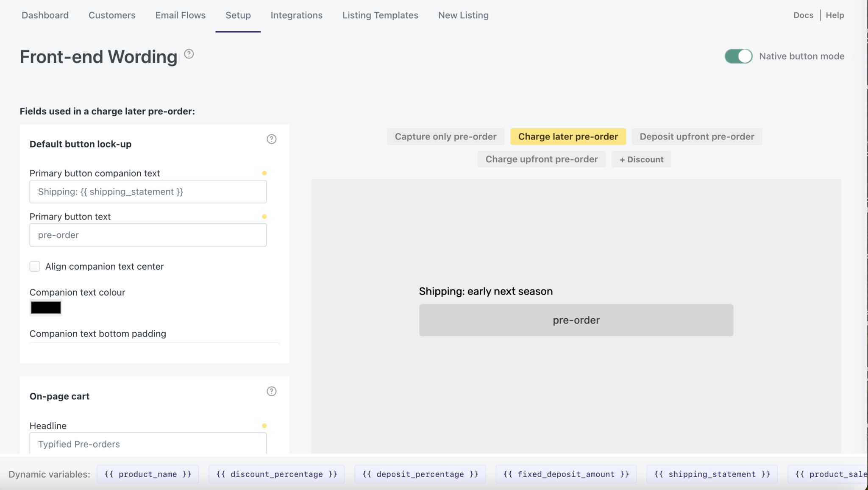This screenshot has width=868, height=490.
Task: Open the Dashboard page
Action: coord(45,15)
